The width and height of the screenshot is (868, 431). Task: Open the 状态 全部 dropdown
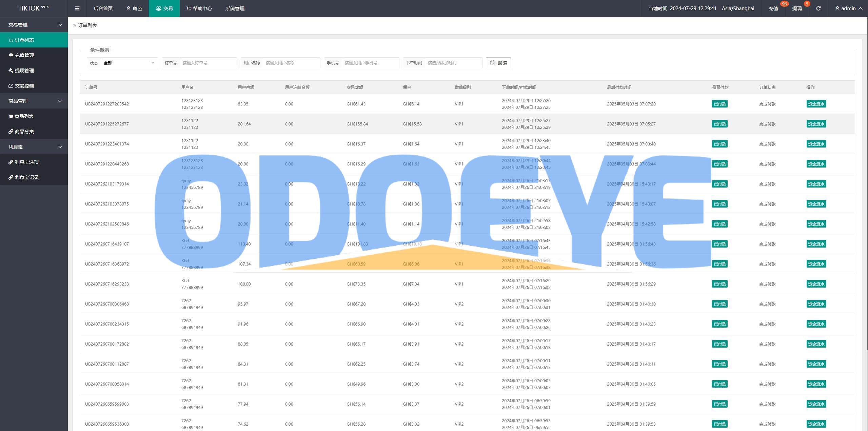[x=129, y=63]
